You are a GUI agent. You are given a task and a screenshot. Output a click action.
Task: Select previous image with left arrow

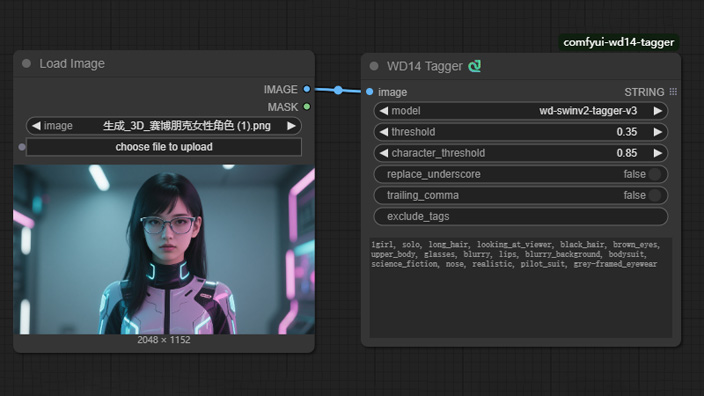36,126
